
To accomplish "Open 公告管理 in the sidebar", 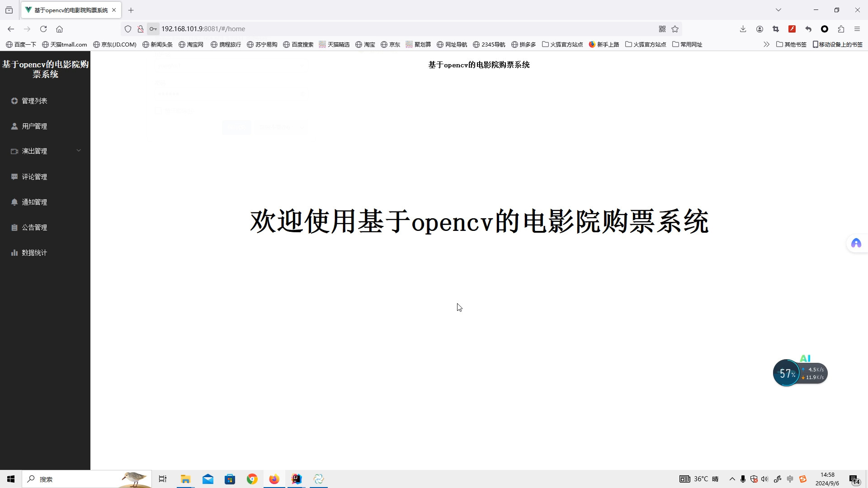I will coord(45,227).
